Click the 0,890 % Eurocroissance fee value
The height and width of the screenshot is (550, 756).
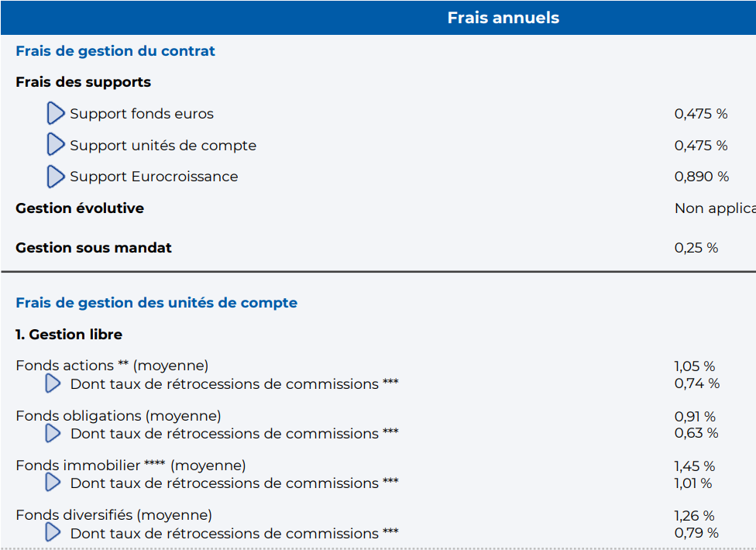click(x=702, y=177)
